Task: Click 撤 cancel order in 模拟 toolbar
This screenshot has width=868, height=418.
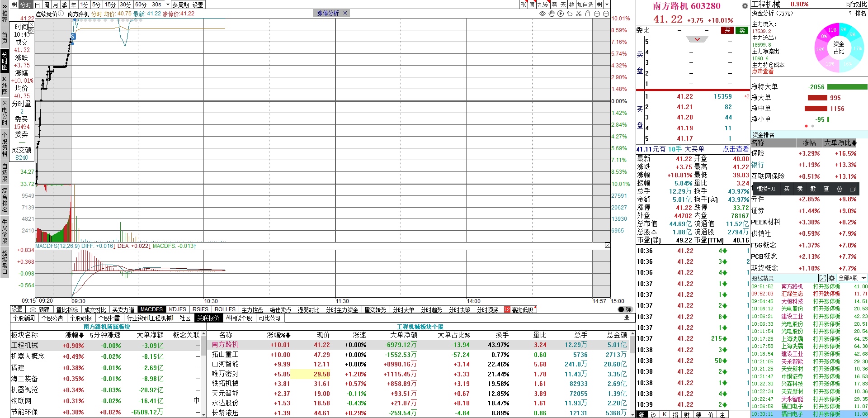Action: click(x=813, y=189)
